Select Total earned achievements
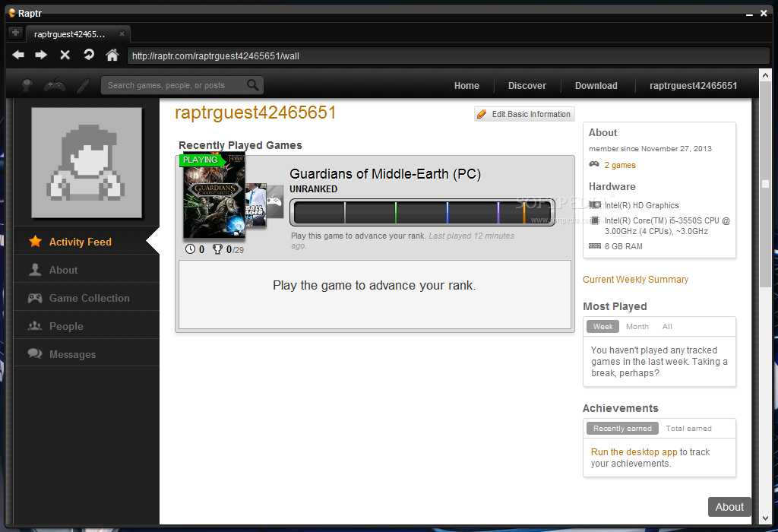Viewport: 778px width, 532px height. (x=688, y=429)
